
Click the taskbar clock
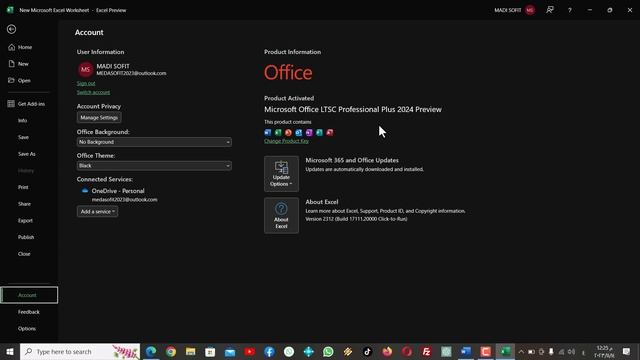pyautogui.click(x=604, y=351)
